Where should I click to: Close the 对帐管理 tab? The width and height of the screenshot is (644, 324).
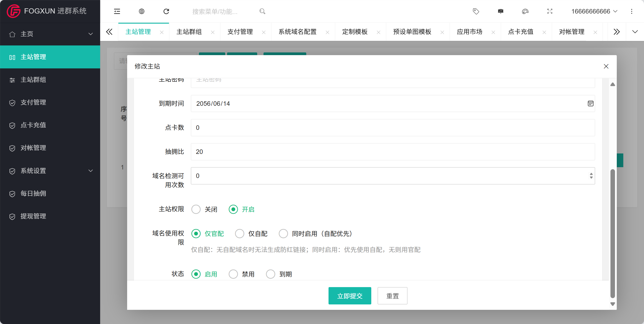tap(595, 32)
